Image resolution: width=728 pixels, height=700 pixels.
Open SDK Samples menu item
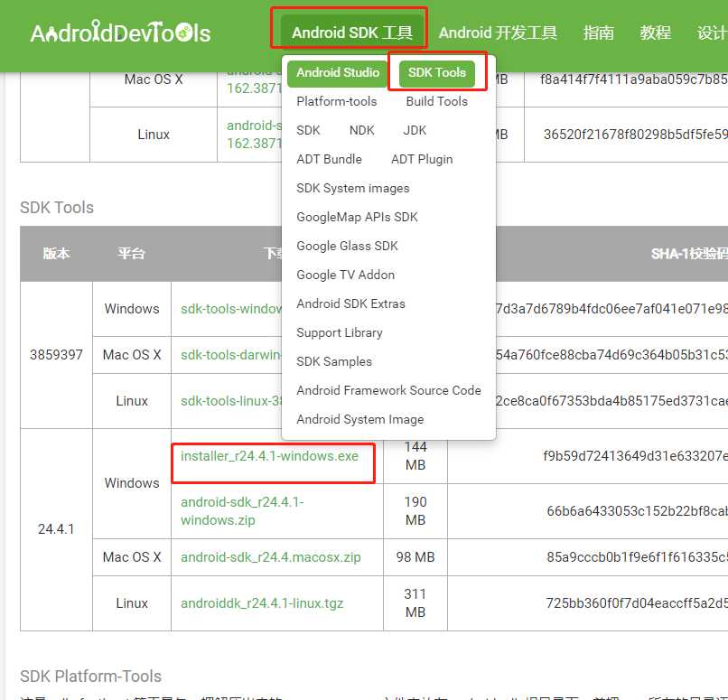(x=334, y=361)
